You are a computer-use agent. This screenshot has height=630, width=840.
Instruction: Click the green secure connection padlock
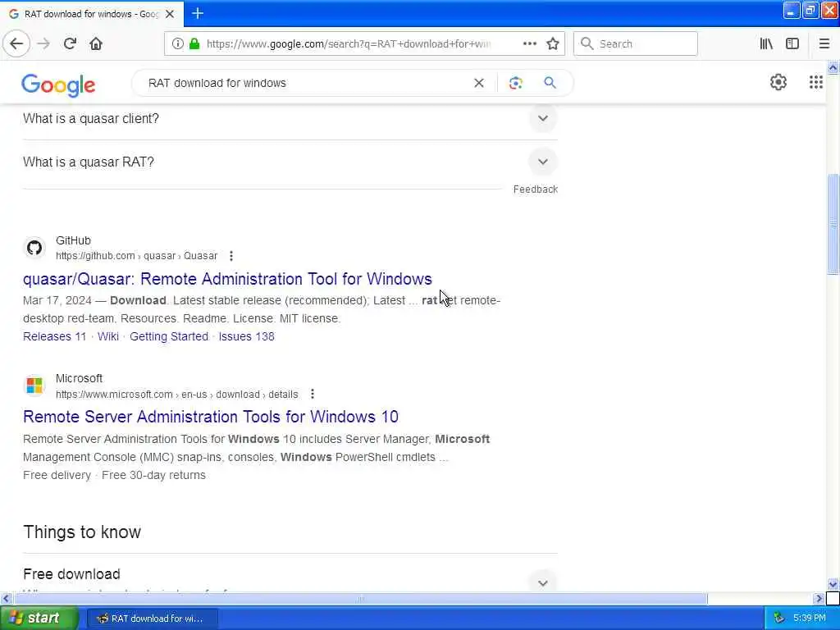coord(194,44)
